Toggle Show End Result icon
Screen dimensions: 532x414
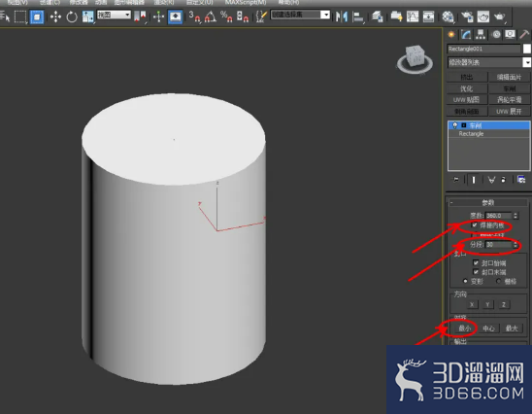point(474,180)
